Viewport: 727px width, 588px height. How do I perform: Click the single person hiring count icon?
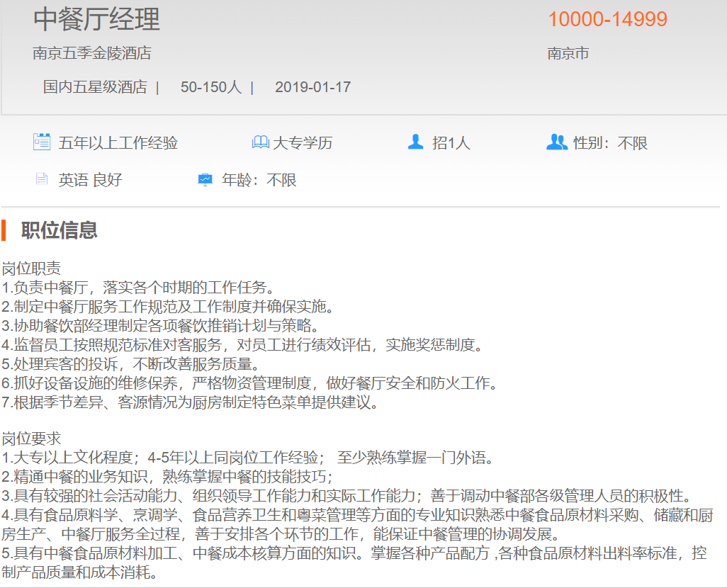point(415,142)
